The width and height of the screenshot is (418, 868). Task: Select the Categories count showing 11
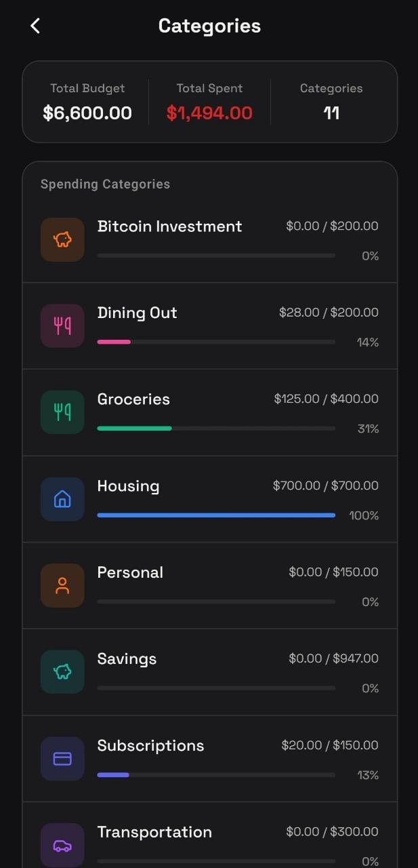pyautogui.click(x=331, y=113)
